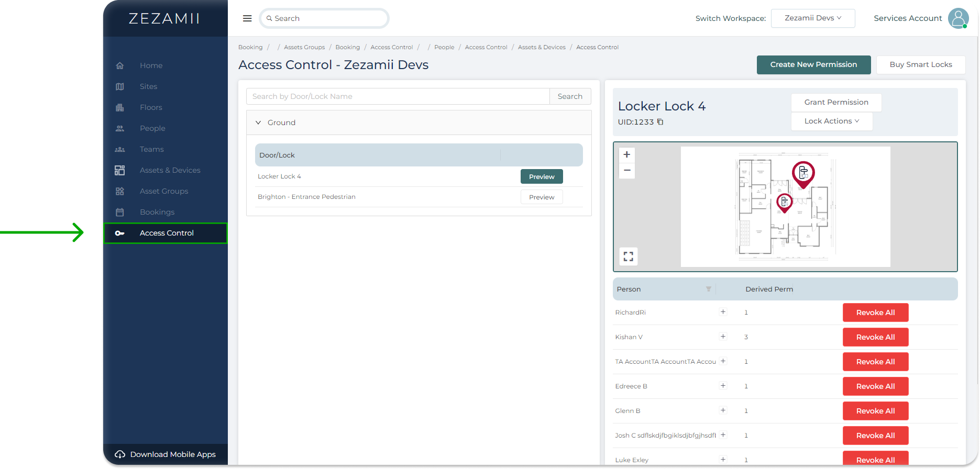The image size is (980, 469).
Task: Click the Derived Perm column header
Action: click(x=769, y=289)
